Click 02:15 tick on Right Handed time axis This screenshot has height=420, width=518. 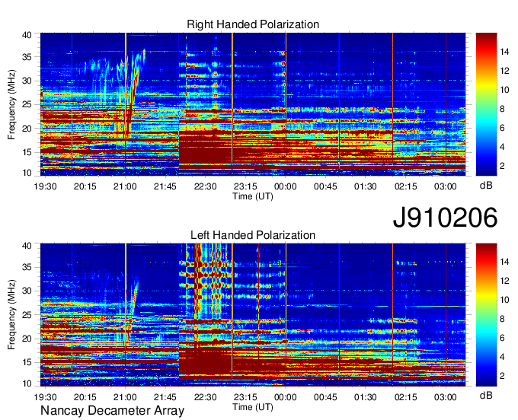(x=406, y=186)
